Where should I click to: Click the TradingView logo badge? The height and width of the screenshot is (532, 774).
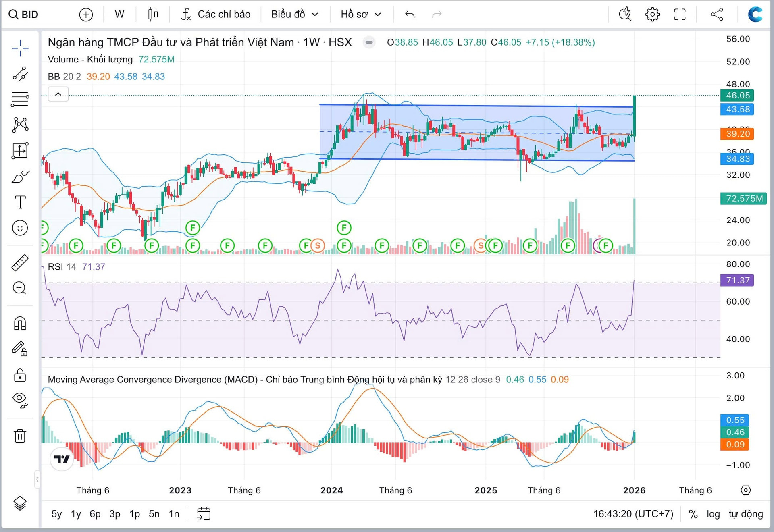click(62, 459)
